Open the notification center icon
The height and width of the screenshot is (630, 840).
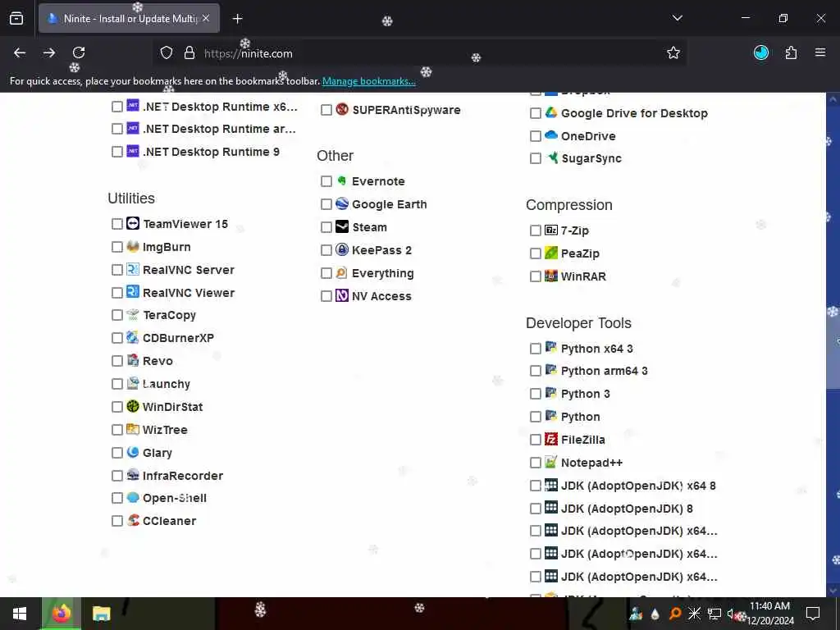click(x=813, y=614)
